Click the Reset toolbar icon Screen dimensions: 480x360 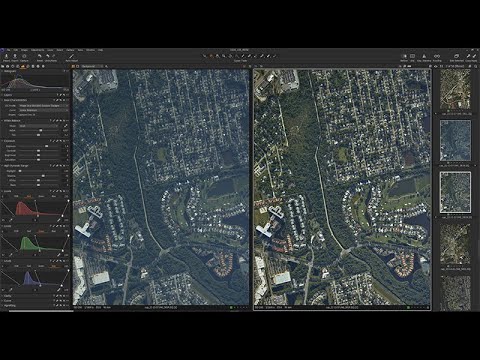pos(40,56)
